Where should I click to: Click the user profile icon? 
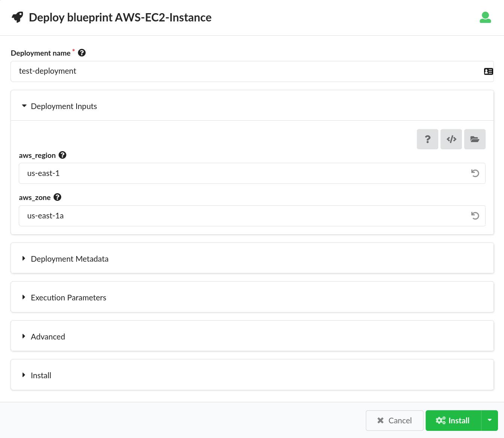coord(485,17)
